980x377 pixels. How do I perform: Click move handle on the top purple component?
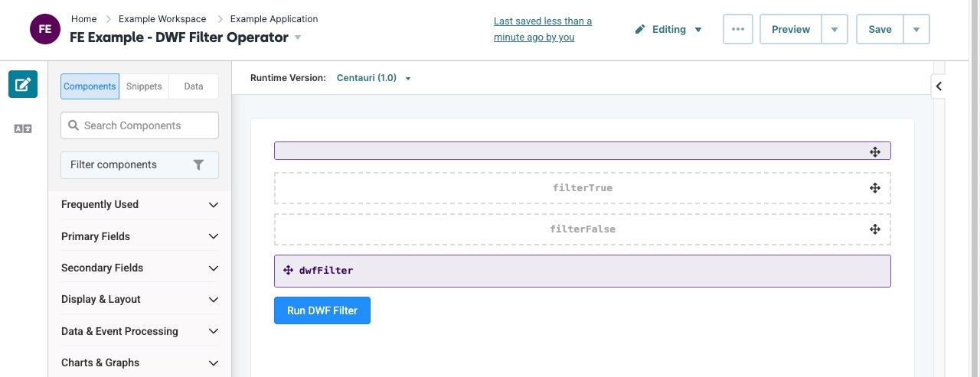874,151
